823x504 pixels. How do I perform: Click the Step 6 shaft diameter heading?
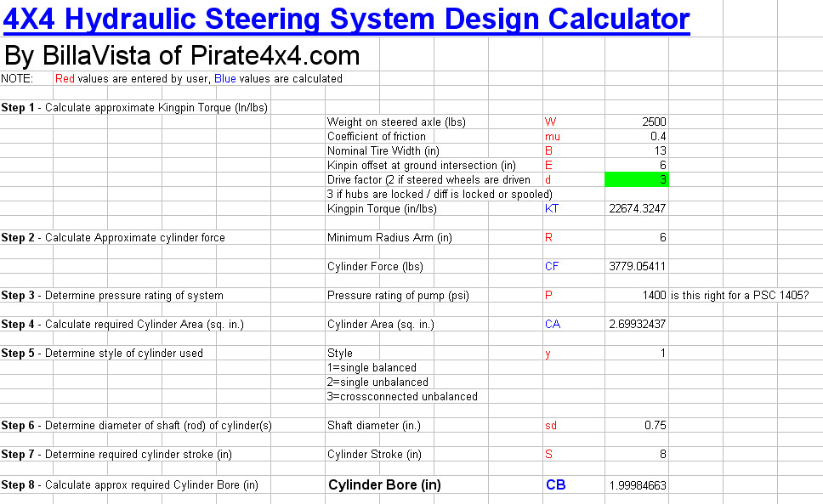click(x=137, y=425)
